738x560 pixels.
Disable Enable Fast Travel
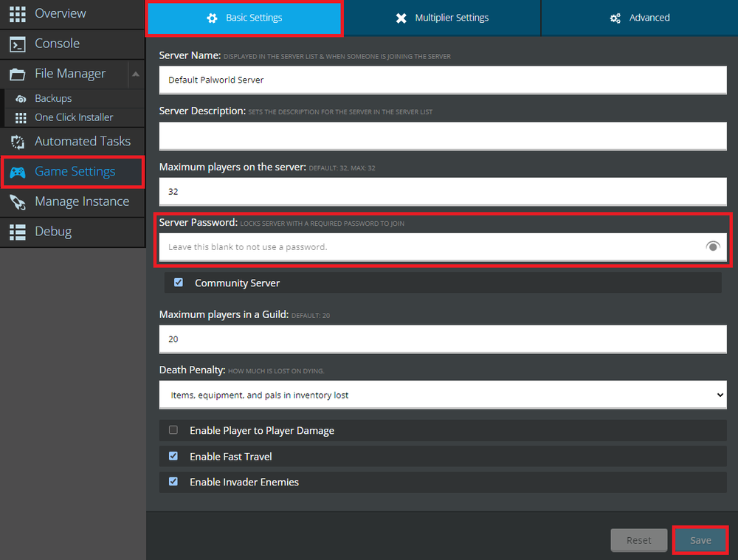[x=173, y=455]
